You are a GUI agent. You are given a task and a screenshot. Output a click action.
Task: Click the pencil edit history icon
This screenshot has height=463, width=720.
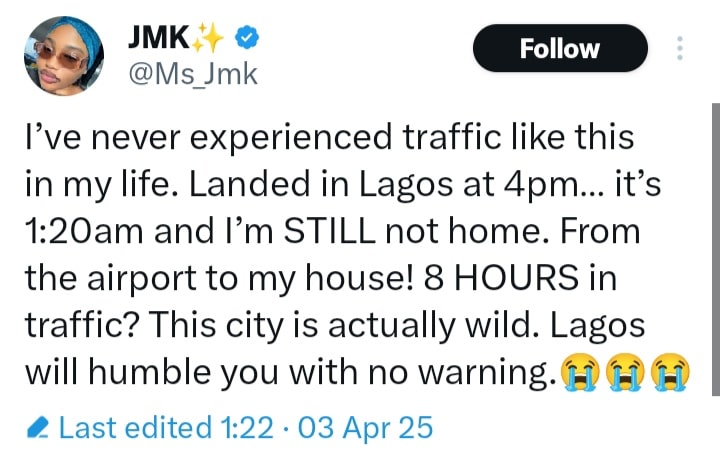coord(40,428)
